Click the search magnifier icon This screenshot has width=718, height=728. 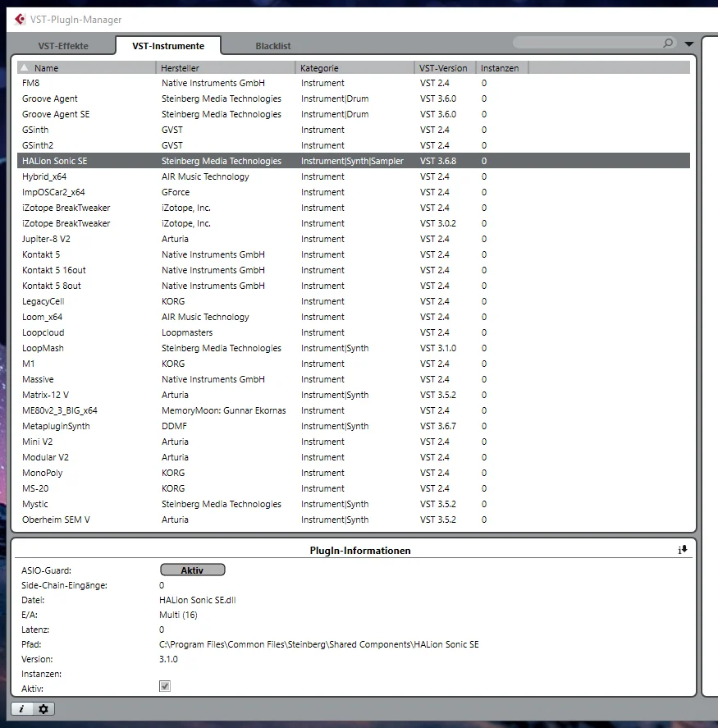tap(668, 43)
